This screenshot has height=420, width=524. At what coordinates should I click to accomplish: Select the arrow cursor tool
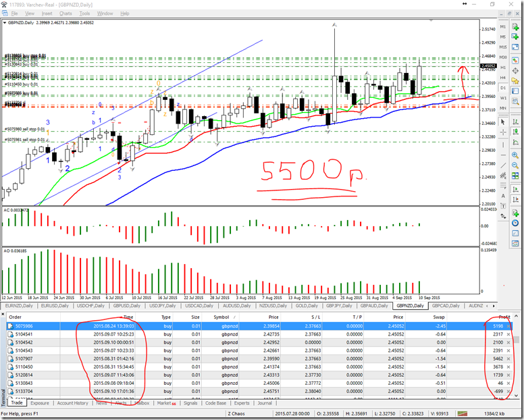[503, 122]
